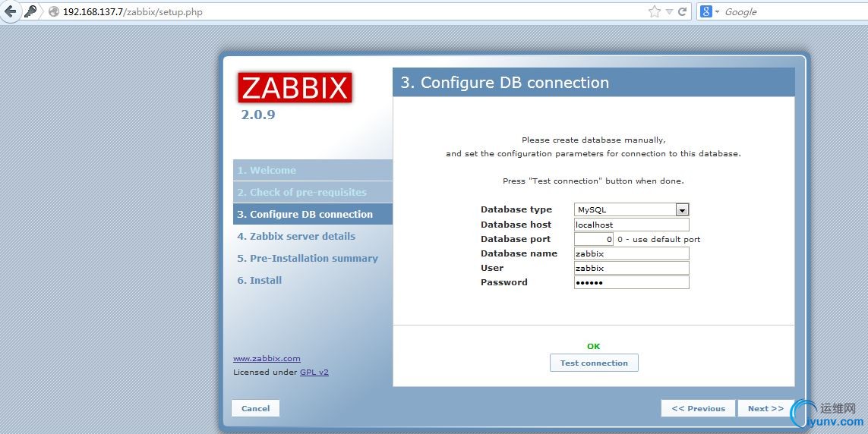Open the Database type MySQL dropdown
868x434 pixels.
tap(632, 209)
